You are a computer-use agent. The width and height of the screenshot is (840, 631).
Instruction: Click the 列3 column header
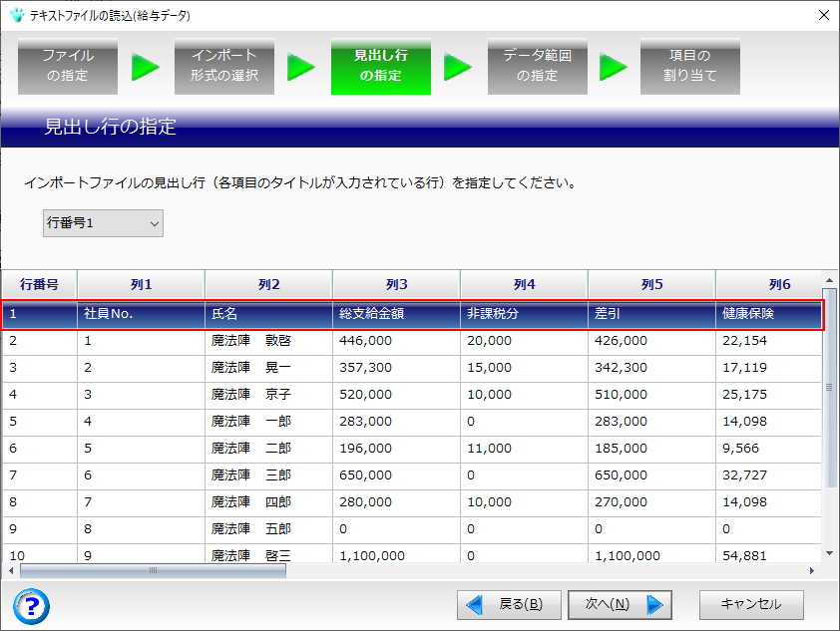(396, 284)
